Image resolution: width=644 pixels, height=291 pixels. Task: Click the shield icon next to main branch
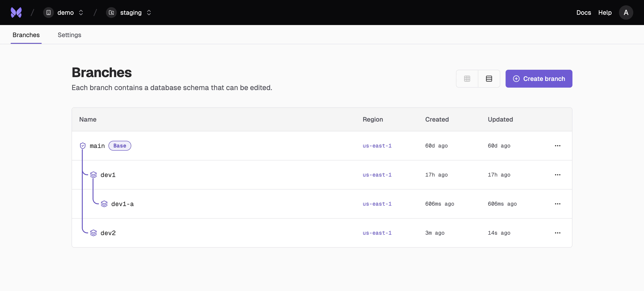[83, 146]
